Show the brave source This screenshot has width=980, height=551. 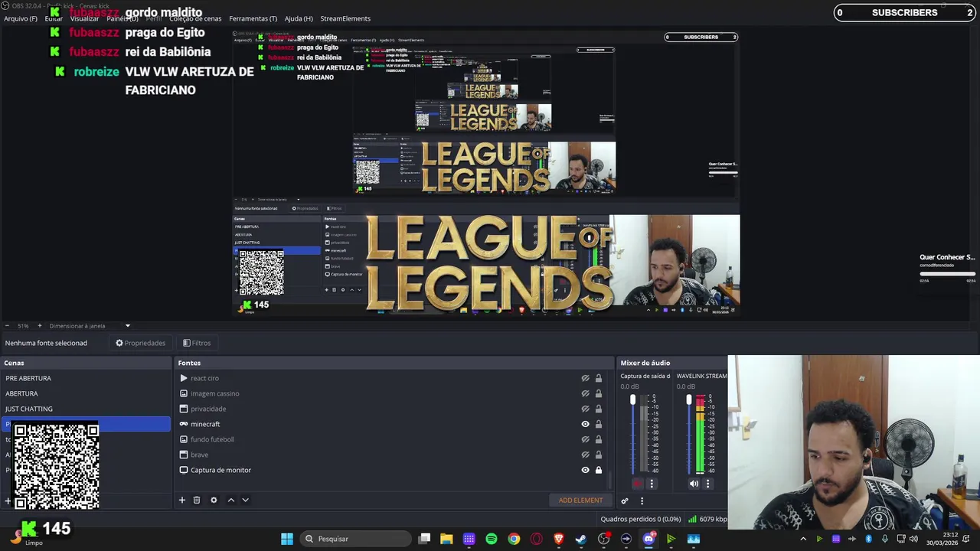[585, 455]
